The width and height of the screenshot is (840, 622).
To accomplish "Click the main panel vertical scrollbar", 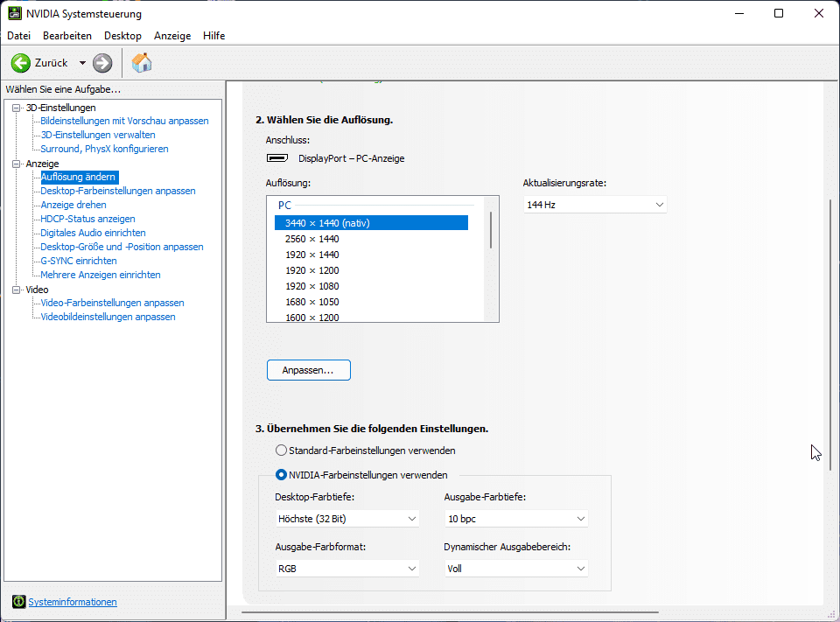I will tap(831, 335).
